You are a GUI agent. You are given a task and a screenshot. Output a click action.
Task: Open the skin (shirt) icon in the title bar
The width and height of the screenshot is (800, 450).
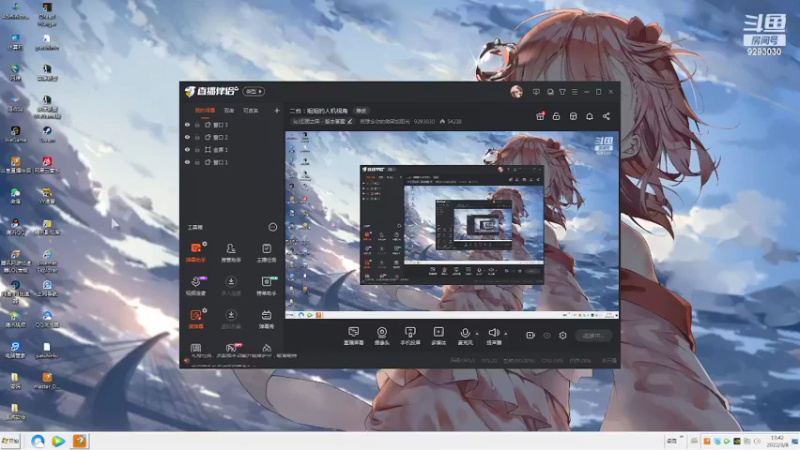click(x=562, y=92)
